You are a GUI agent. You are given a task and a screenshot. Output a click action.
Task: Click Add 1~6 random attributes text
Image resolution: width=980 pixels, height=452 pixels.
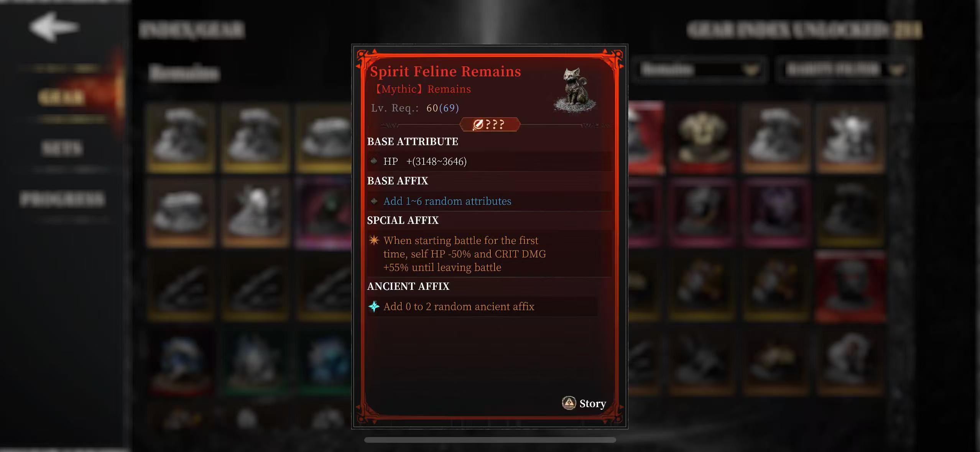click(x=447, y=201)
